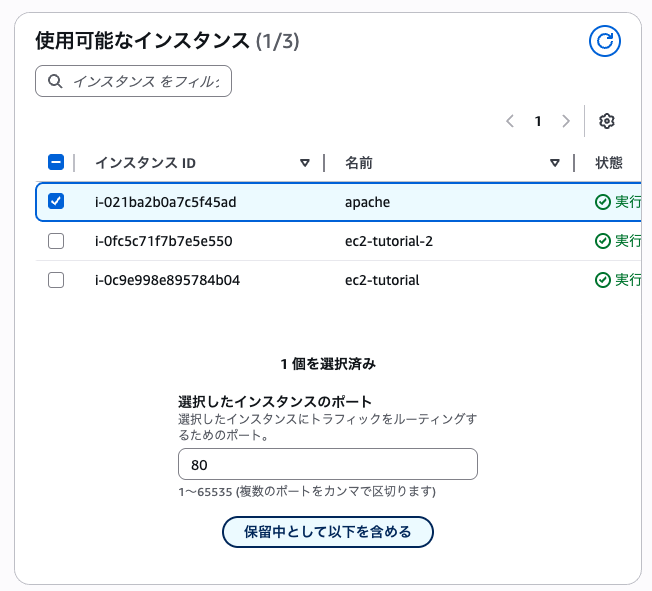This screenshot has height=591, width=652.
Task: Click instance ID i-0fc5c71f7b7e5e550
Action: click(x=163, y=241)
